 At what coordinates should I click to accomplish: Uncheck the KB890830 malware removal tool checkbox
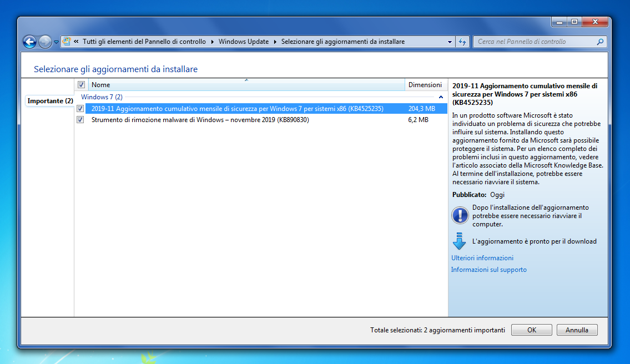coord(80,120)
